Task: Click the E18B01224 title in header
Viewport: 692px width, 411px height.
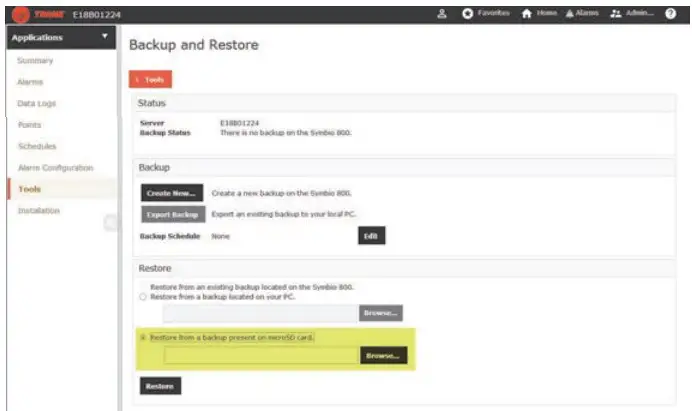Action: pyautogui.click(x=97, y=15)
